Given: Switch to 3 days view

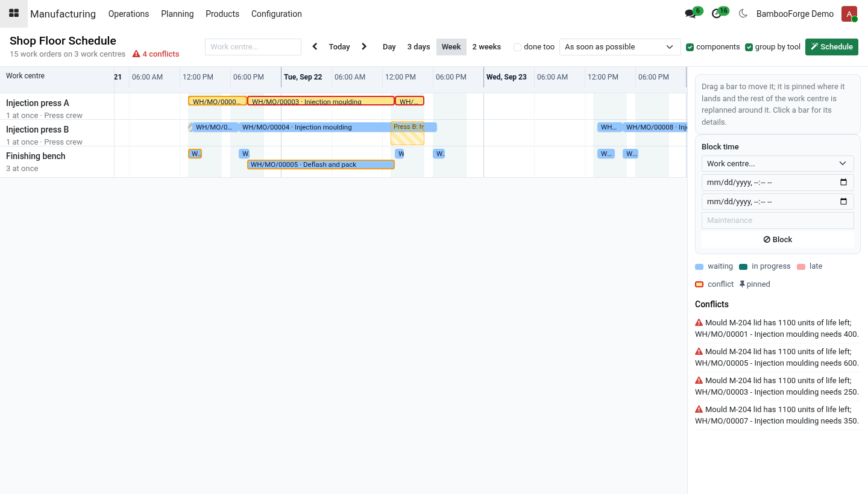Looking at the screenshot, I should (418, 47).
